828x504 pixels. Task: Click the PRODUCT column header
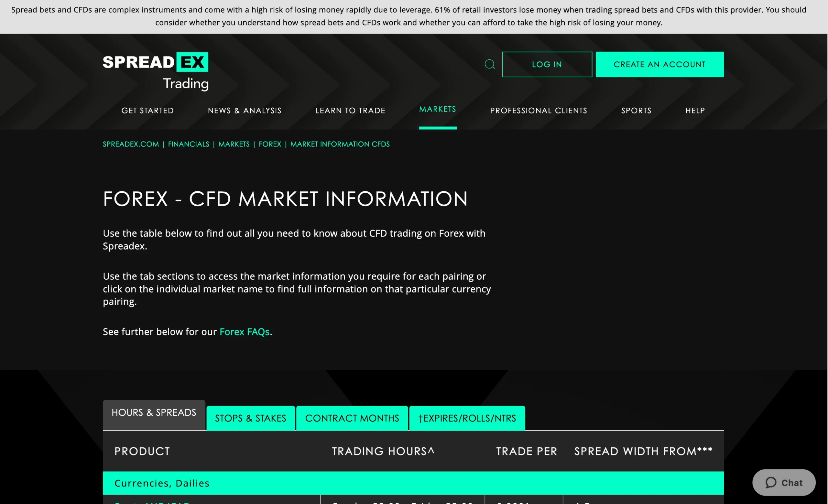coord(142,451)
